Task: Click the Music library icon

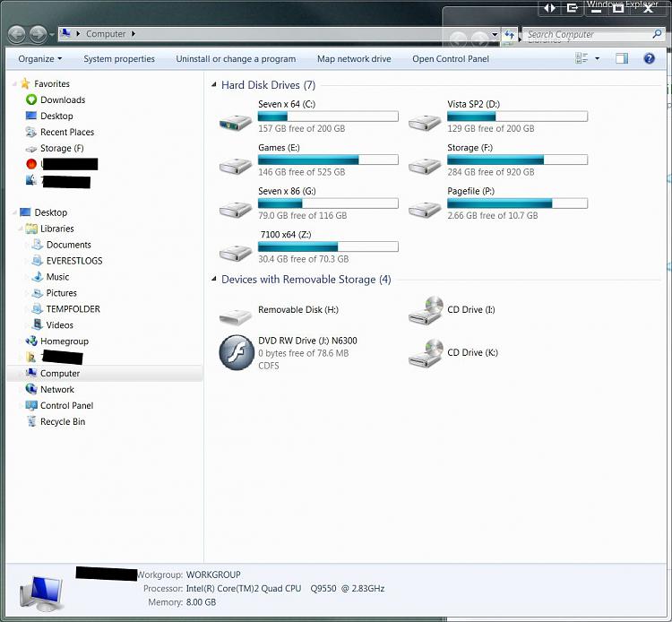Action: point(38,276)
